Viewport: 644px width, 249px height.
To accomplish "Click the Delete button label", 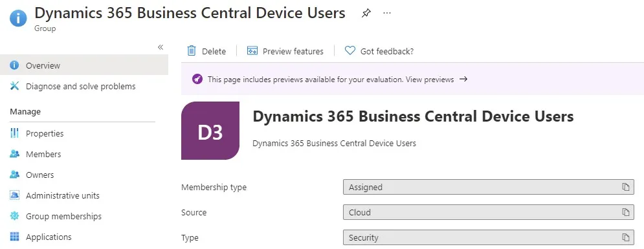I will (x=214, y=51).
